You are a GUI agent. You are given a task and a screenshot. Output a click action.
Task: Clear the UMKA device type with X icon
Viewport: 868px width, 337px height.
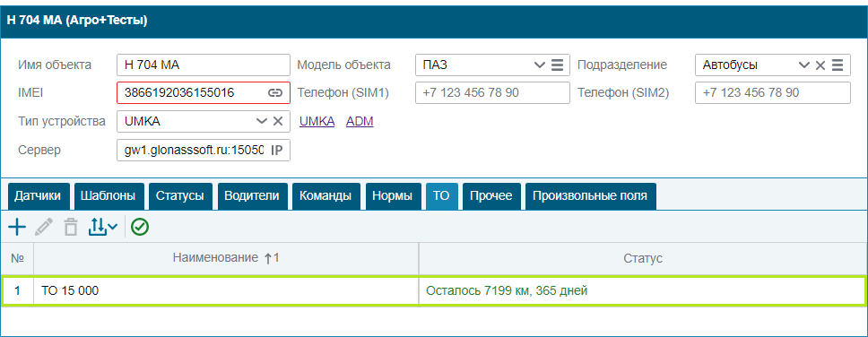pyautogui.click(x=278, y=121)
